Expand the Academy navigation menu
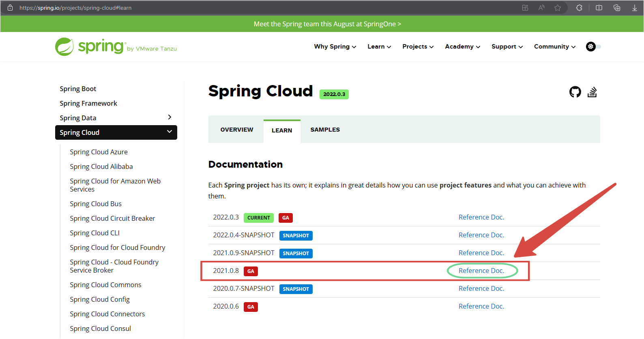 462,47
